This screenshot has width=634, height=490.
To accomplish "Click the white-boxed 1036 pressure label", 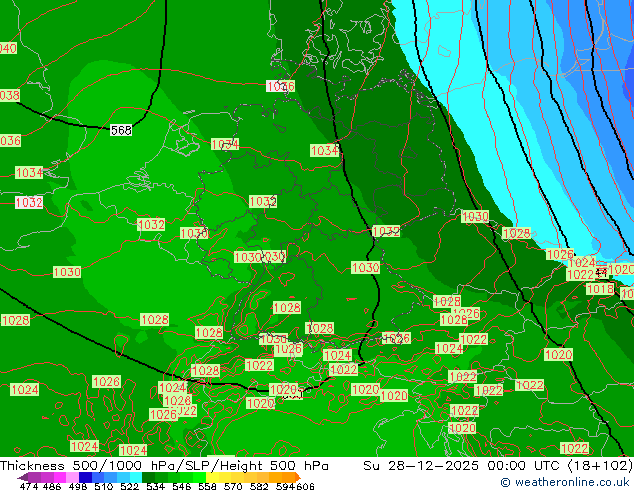I will [x=280, y=86].
